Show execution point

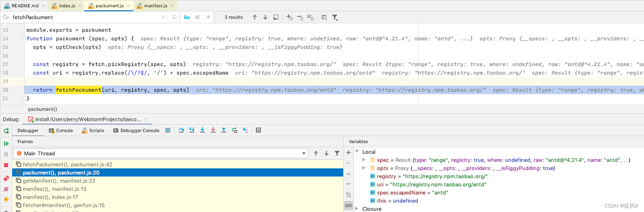168,130
